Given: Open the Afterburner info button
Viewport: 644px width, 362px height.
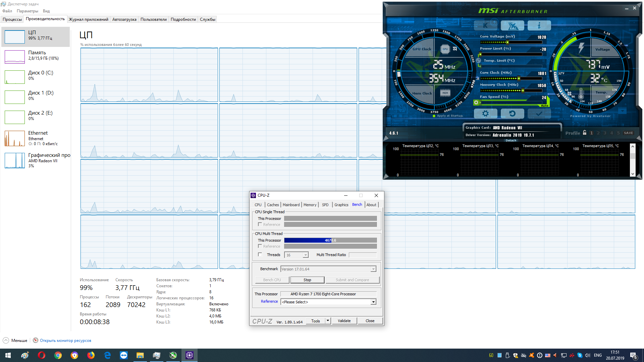Looking at the screenshot, I should click(x=539, y=25).
